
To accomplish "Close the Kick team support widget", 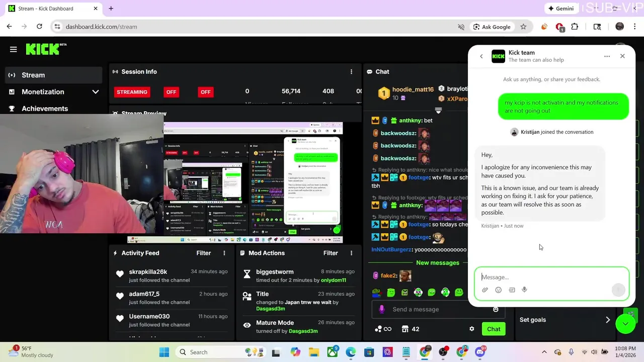I will click(622, 56).
